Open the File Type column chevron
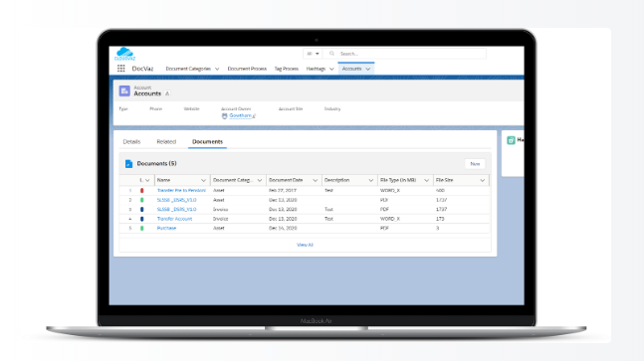644x361 pixels. click(426, 181)
